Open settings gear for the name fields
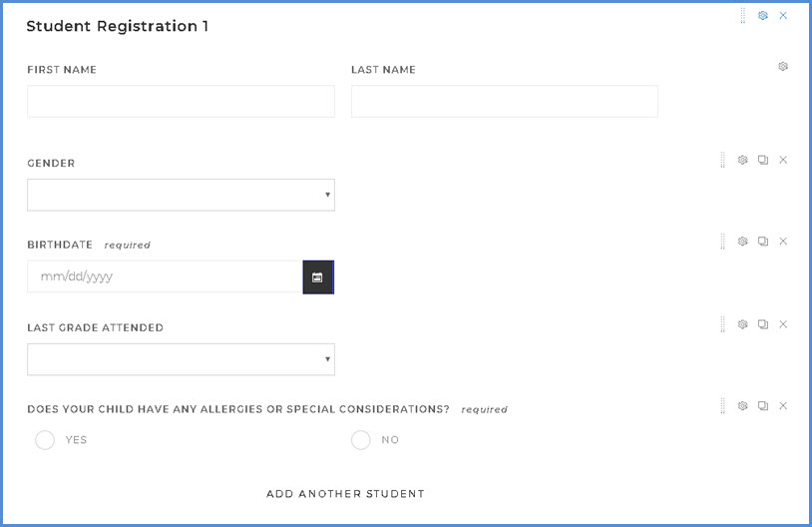The height and width of the screenshot is (527, 812). (783, 67)
